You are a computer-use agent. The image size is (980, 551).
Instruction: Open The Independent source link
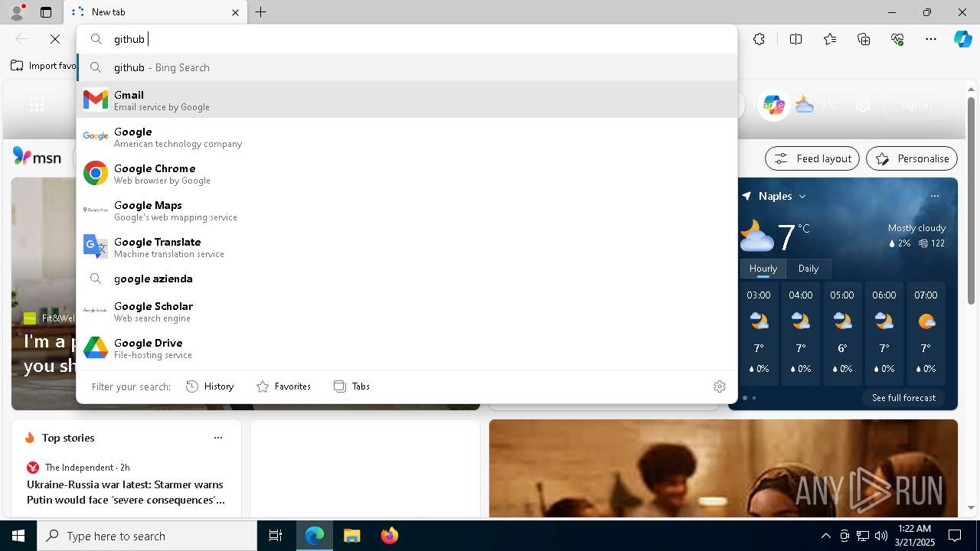(80, 468)
